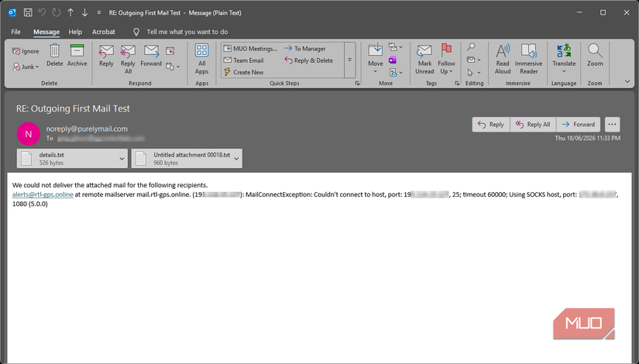Click Ignore conversation button

[26, 51]
